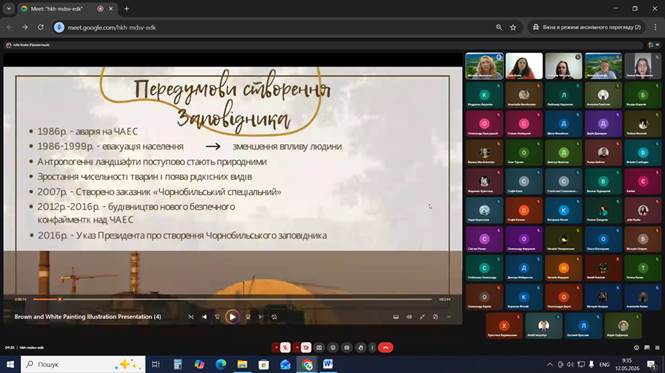Open File Explorer from the taskbar
Screen dimensions: 665x373
point(242,365)
